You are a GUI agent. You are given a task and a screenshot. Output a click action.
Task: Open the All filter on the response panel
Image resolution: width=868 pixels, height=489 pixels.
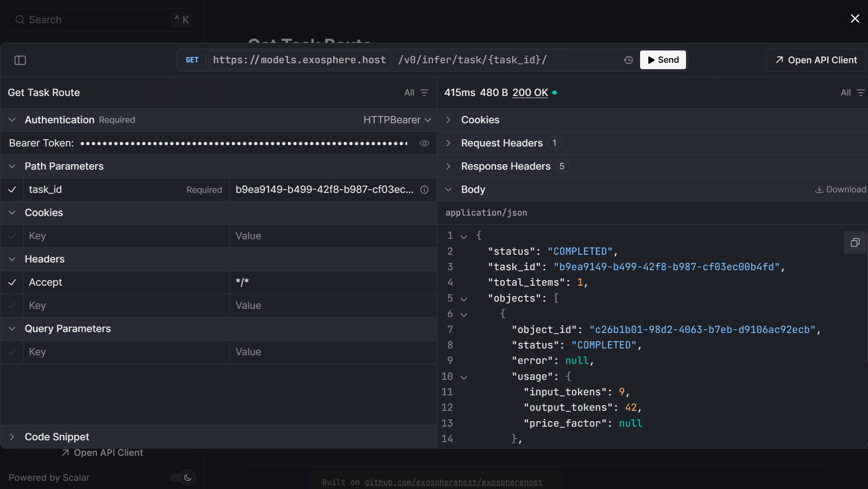pos(852,92)
